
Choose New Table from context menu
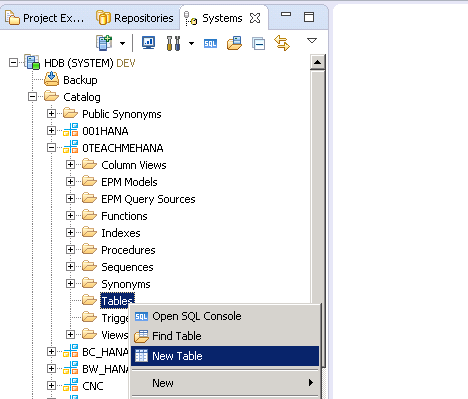tap(225, 356)
